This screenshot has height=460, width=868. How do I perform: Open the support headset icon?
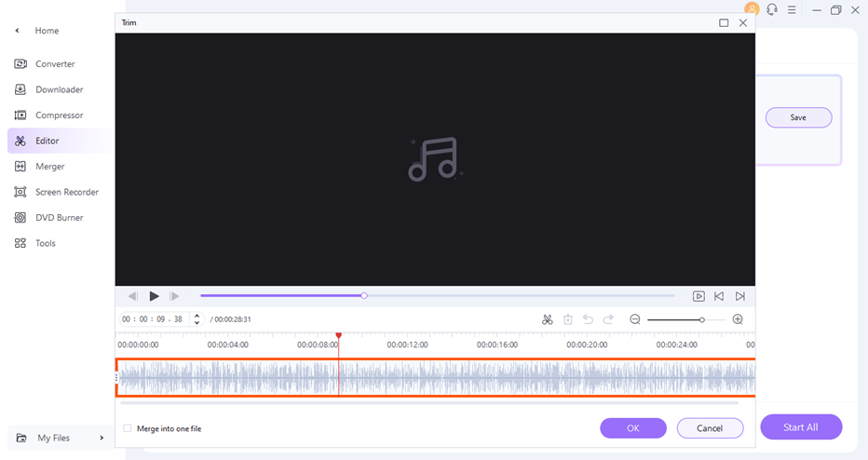[x=772, y=9]
